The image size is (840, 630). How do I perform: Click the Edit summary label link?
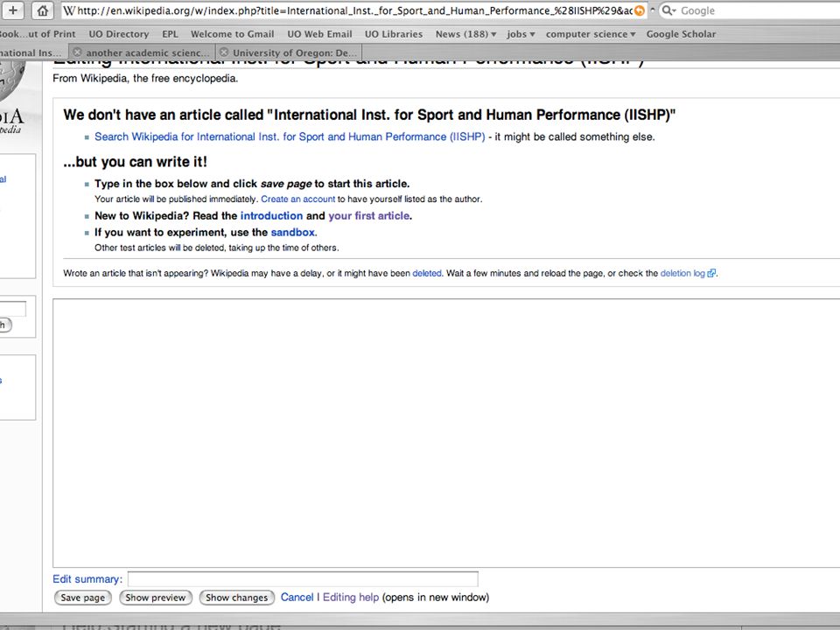[x=87, y=579]
